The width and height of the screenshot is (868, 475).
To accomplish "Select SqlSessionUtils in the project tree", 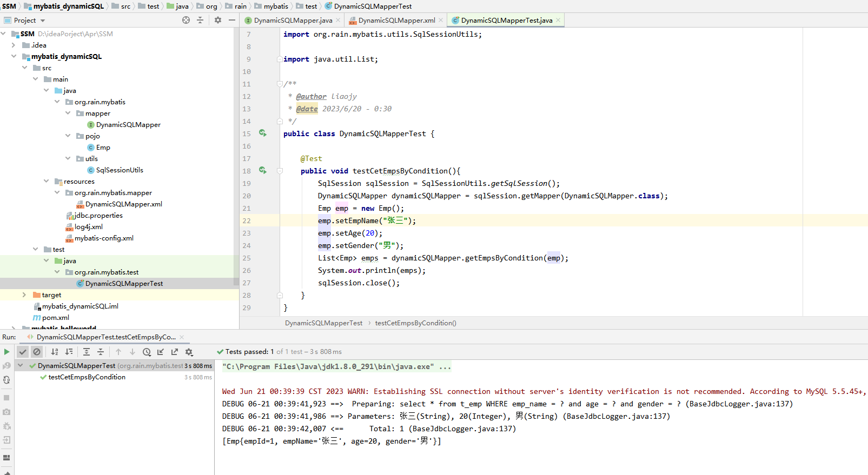I will [x=115, y=170].
